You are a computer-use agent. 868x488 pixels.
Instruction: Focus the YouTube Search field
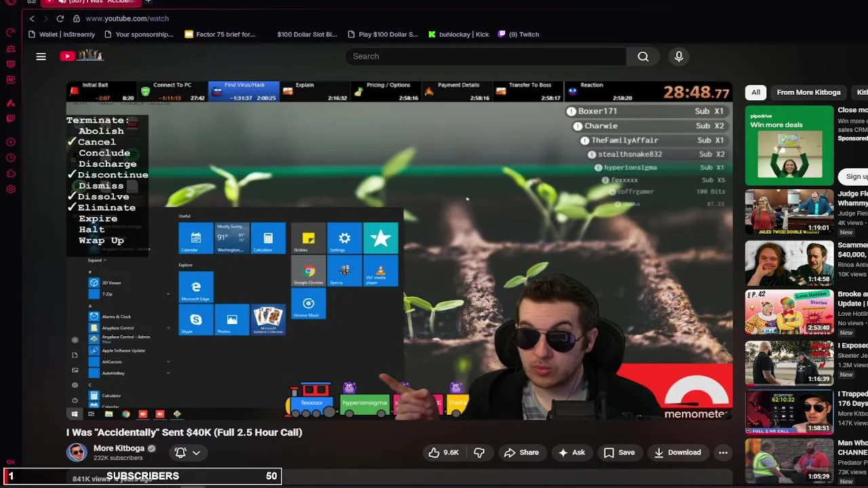485,56
